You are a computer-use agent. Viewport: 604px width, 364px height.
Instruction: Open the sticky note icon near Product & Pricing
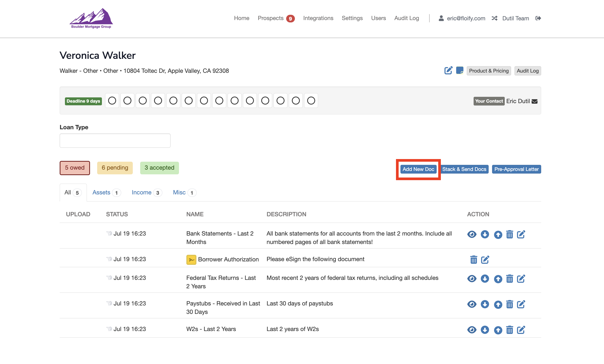pos(459,70)
